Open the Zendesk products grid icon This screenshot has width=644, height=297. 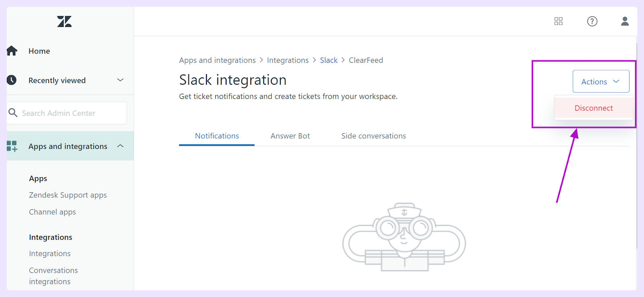point(558,21)
